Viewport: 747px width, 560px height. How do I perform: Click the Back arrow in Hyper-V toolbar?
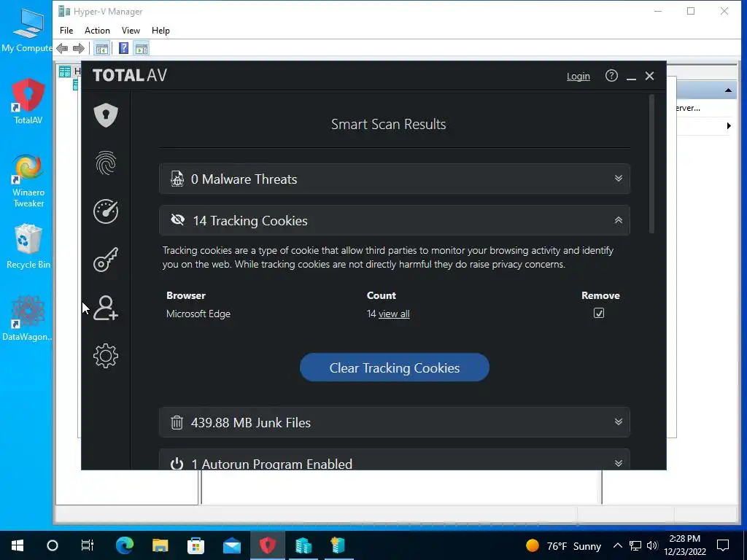62,48
